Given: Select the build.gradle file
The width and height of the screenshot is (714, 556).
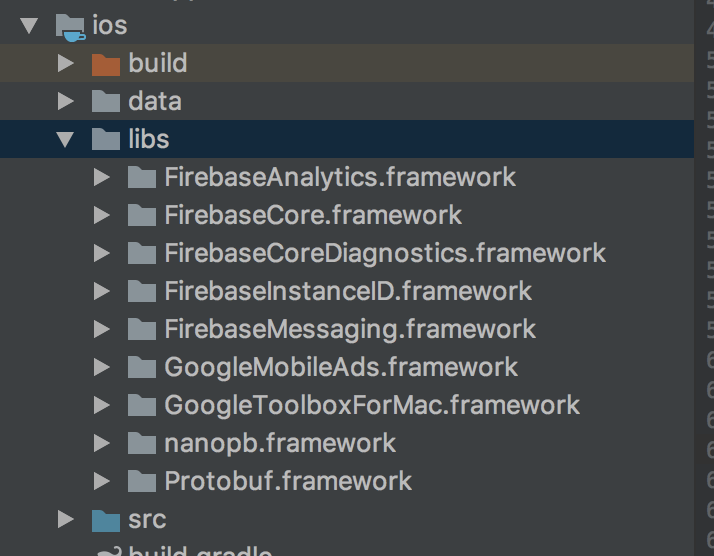Looking at the screenshot, I should click(x=199, y=550).
